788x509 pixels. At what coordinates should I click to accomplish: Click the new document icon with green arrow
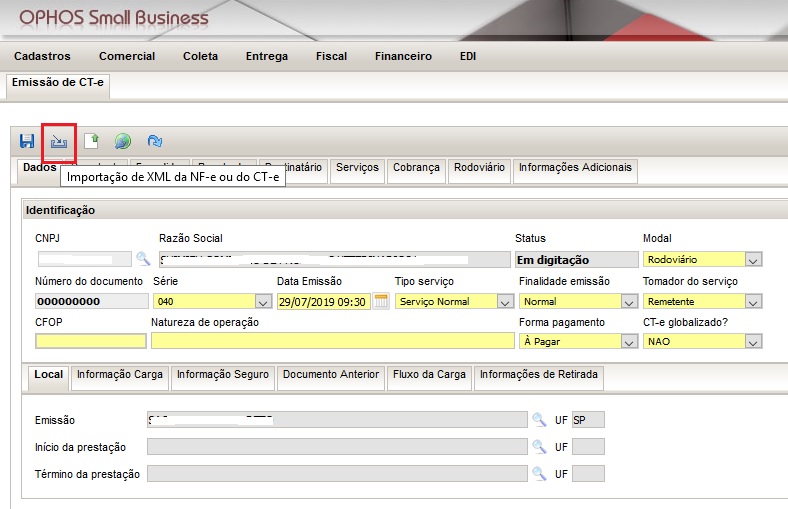coord(91,141)
